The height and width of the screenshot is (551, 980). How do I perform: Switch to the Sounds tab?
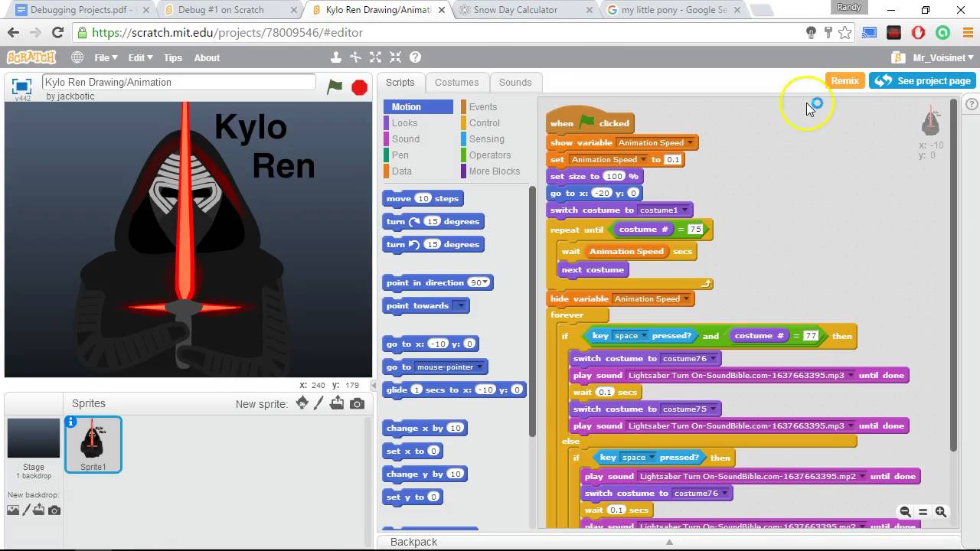[x=515, y=83]
